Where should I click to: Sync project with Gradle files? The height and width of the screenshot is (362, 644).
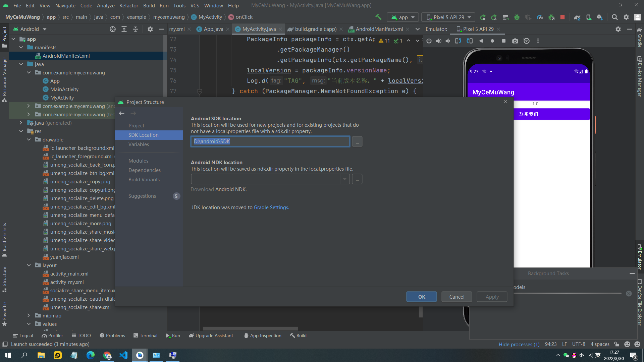pyautogui.click(x=577, y=17)
